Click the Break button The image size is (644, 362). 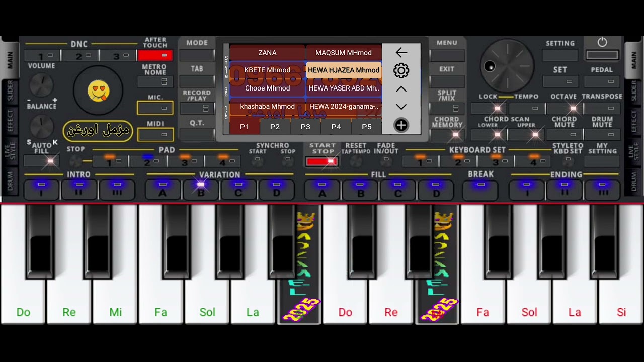(x=480, y=190)
